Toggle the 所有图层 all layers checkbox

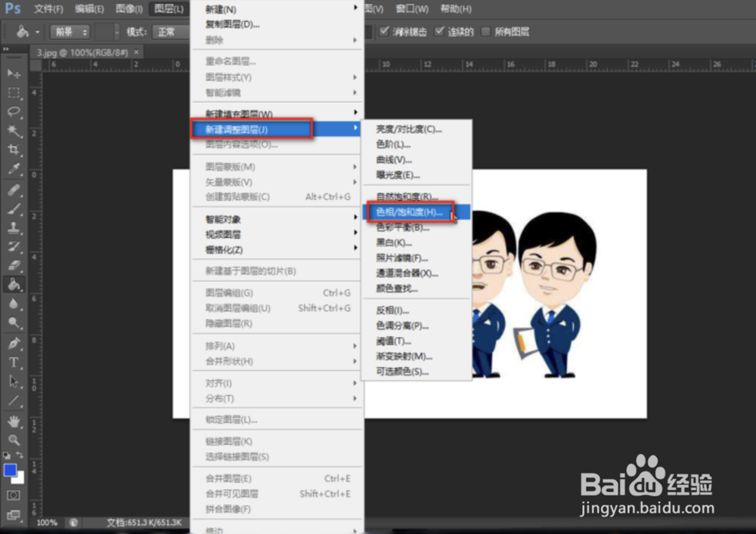(486, 31)
